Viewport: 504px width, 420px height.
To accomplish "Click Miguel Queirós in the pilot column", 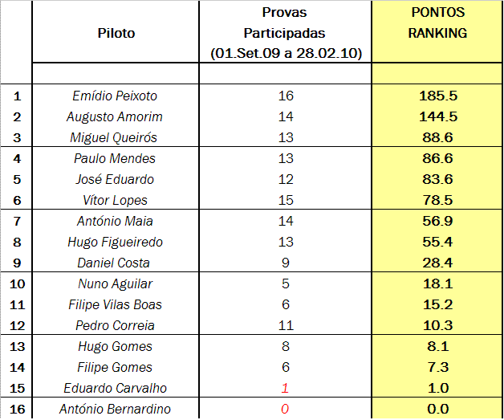I will [116, 137].
